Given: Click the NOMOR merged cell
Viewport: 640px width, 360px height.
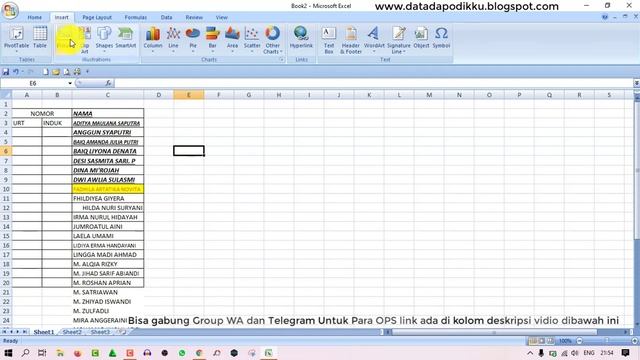Looking at the screenshot, I should tap(42, 113).
